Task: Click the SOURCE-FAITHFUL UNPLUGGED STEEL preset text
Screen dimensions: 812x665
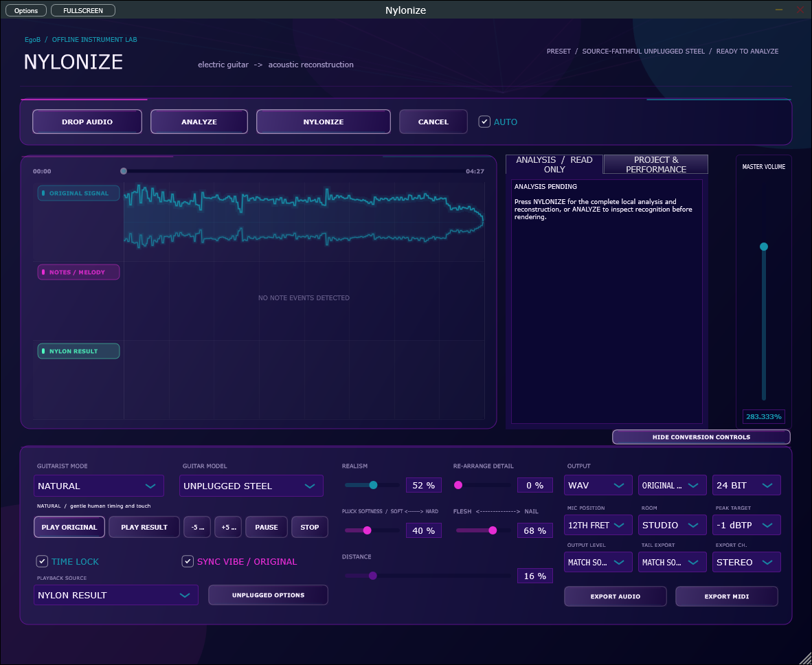Action: coord(643,52)
